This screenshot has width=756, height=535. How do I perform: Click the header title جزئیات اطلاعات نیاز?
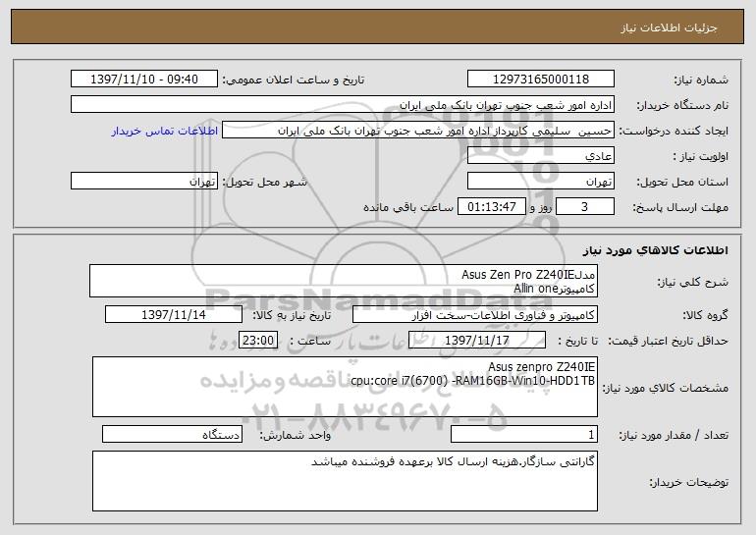(x=669, y=27)
